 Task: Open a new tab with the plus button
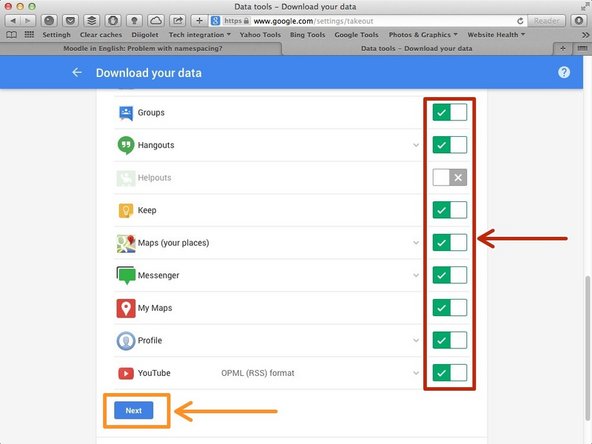(563, 48)
